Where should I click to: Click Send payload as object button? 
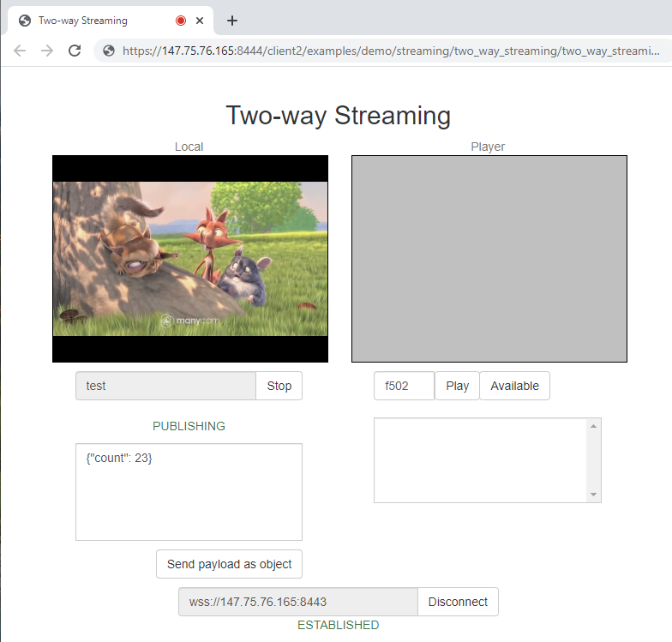coord(230,564)
